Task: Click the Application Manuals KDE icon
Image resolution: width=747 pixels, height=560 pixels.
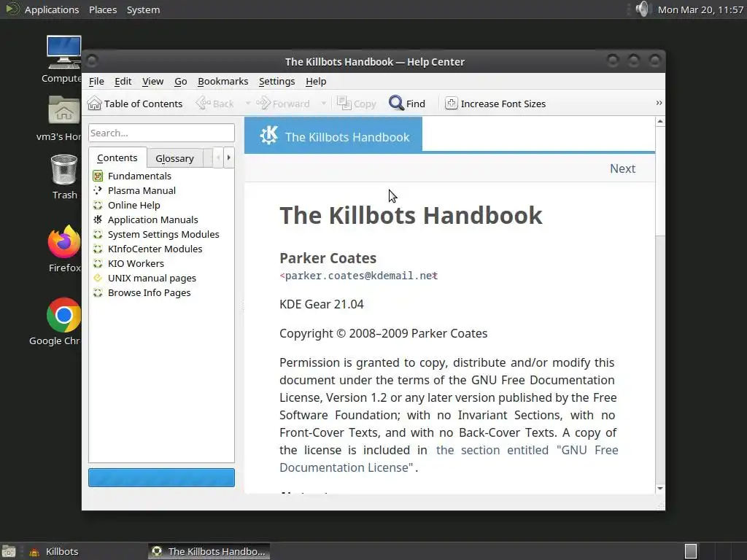Action: [x=98, y=219]
